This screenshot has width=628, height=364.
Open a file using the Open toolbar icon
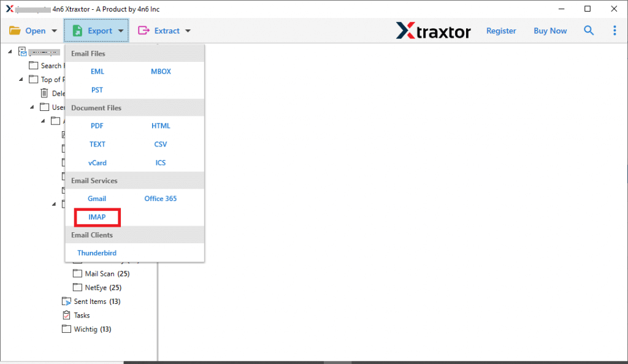coord(15,30)
